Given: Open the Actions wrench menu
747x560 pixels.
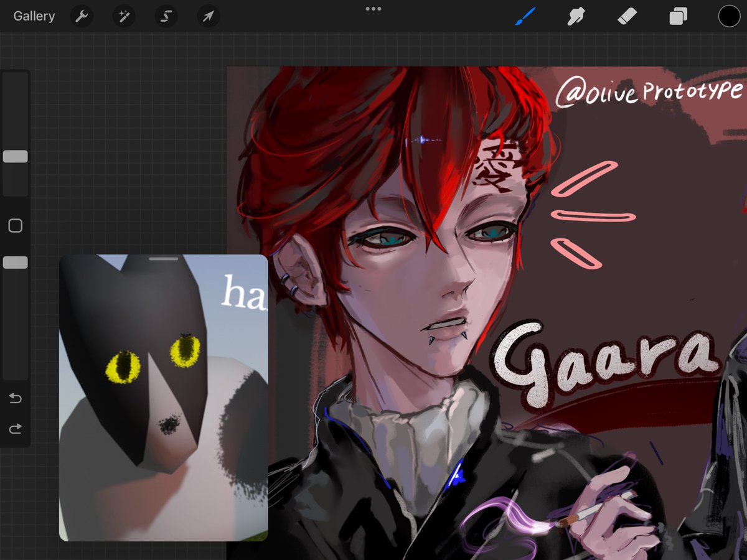Looking at the screenshot, I should click(82, 16).
